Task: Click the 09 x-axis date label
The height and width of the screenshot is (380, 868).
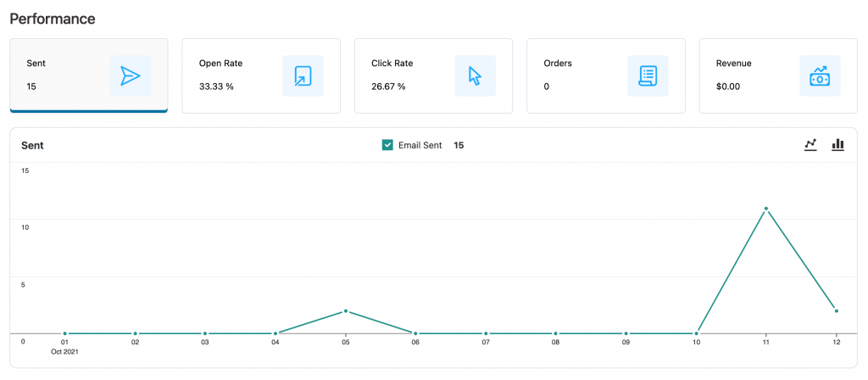Action: (626, 343)
